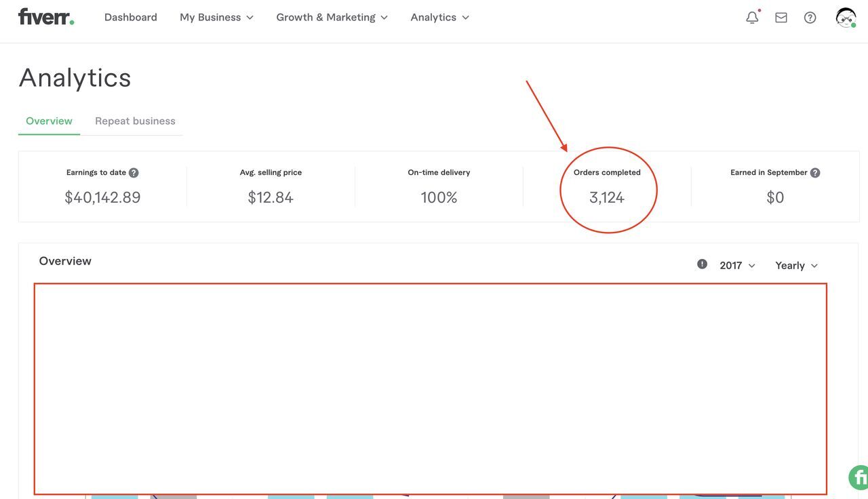Viewport: 868px width, 499px height.
Task: Click the $40,142.89 earnings figure
Action: [x=102, y=198]
